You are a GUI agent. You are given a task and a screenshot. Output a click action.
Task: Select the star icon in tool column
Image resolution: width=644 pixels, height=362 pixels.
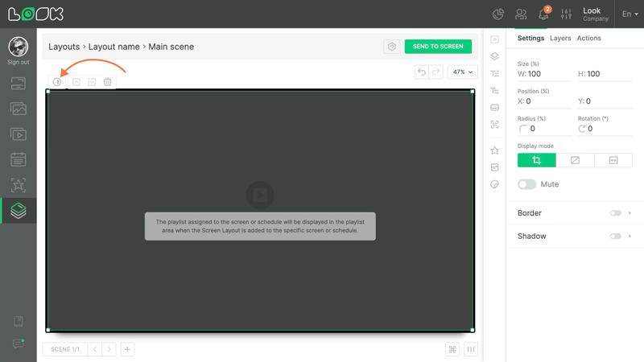[x=494, y=150]
